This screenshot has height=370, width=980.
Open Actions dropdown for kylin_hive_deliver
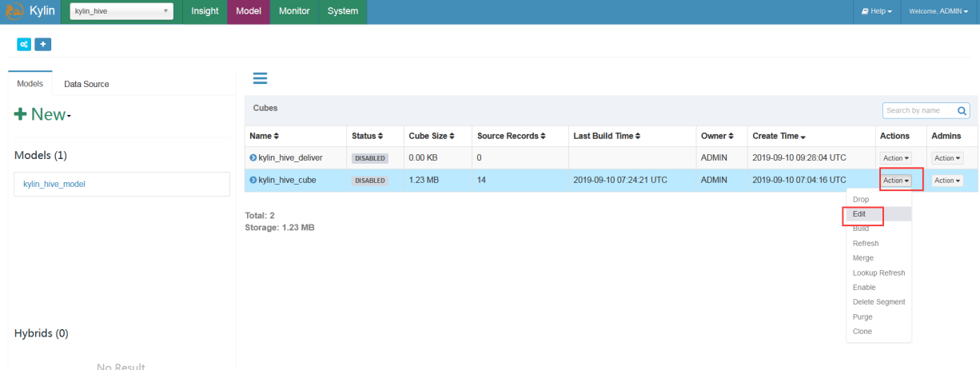tap(896, 158)
